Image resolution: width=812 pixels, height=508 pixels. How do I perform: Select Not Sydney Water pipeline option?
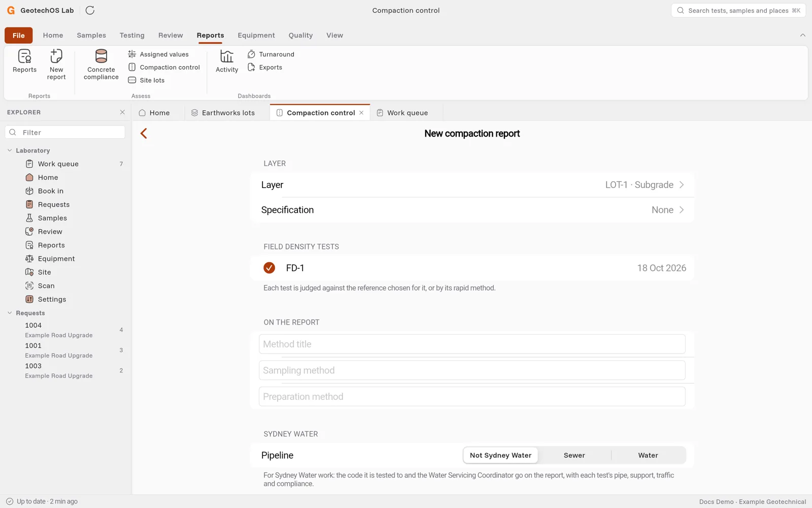500,455
